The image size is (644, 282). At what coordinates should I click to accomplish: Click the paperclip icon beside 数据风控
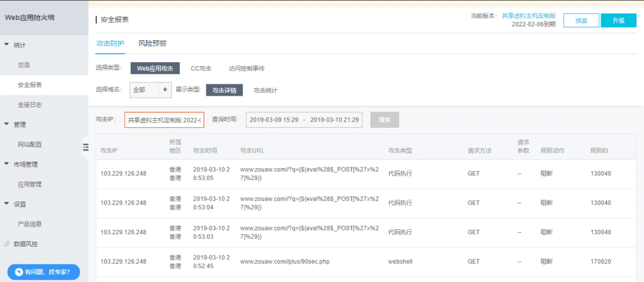tap(6, 244)
